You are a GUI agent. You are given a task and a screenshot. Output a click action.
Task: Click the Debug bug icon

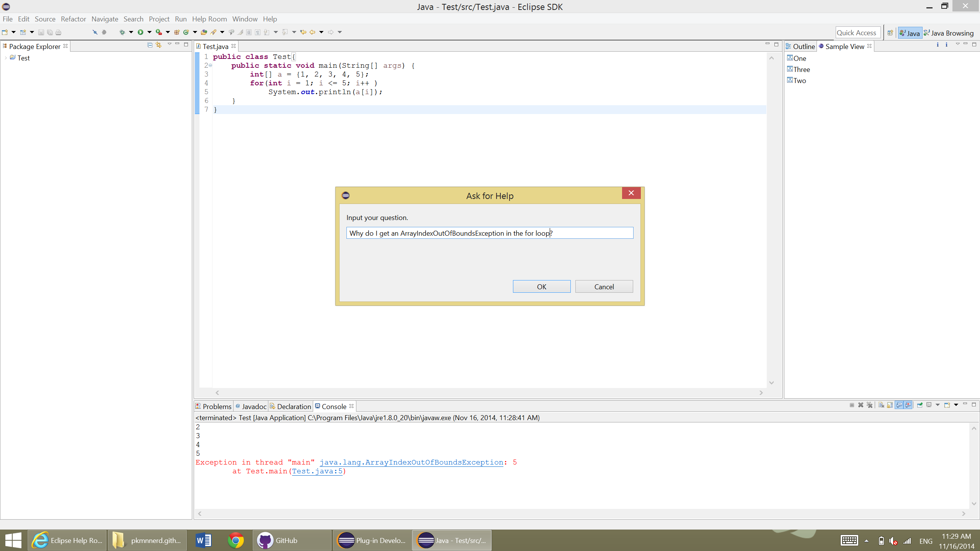pyautogui.click(x=122, y=32)
